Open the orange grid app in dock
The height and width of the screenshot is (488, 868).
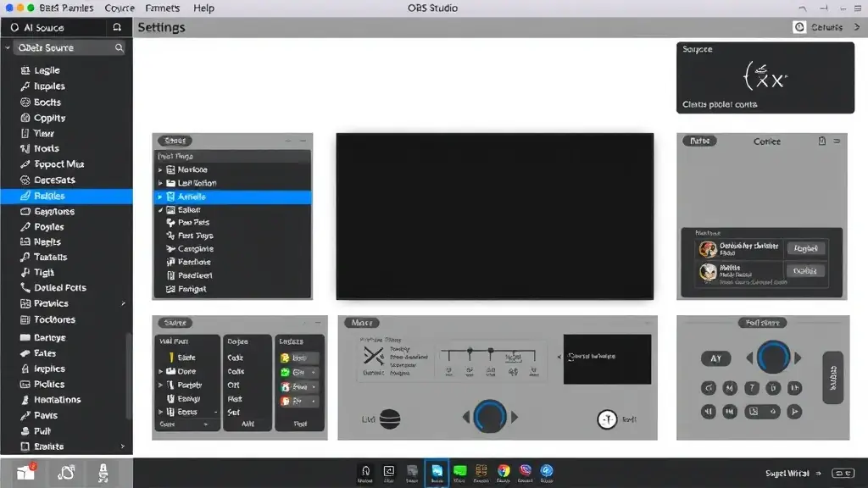point(481,472)
